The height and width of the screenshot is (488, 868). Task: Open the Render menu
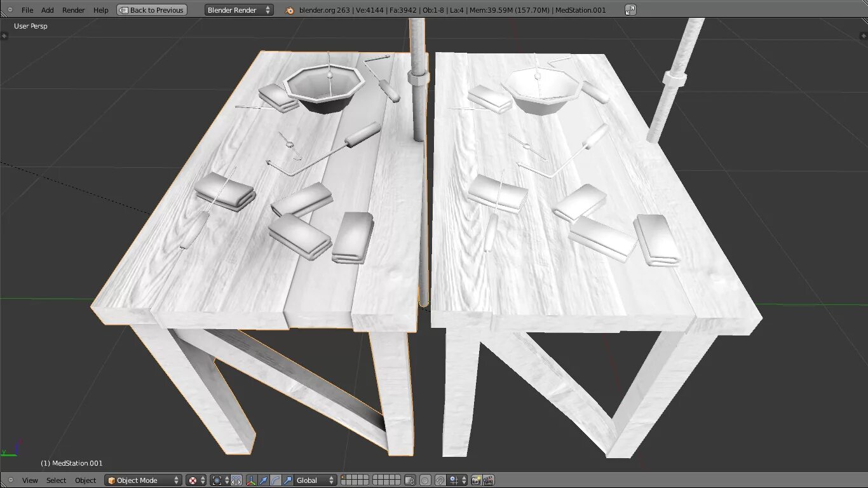[73, 10]
